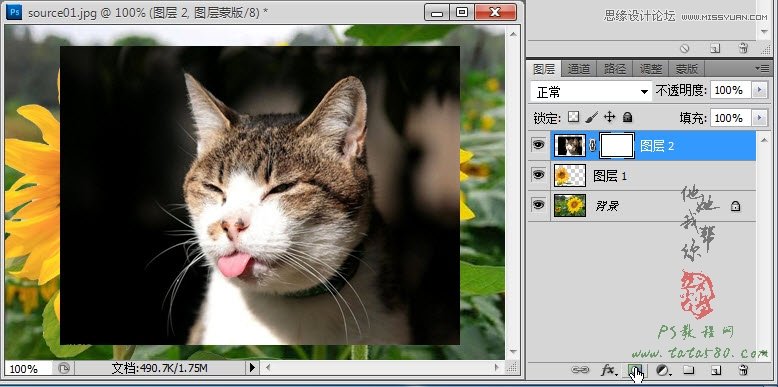Viewport: 778px width, 387px height.
Task: Hide 图层 2 with its eye icon
Action: point(539,145)
